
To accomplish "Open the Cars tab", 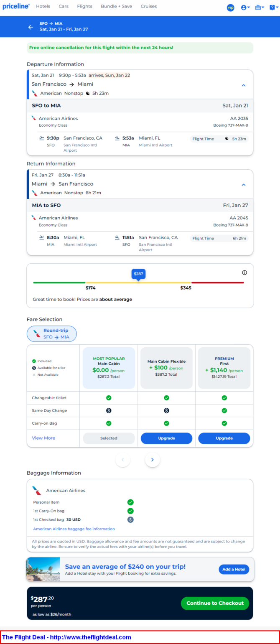I will tap(64, 6).
